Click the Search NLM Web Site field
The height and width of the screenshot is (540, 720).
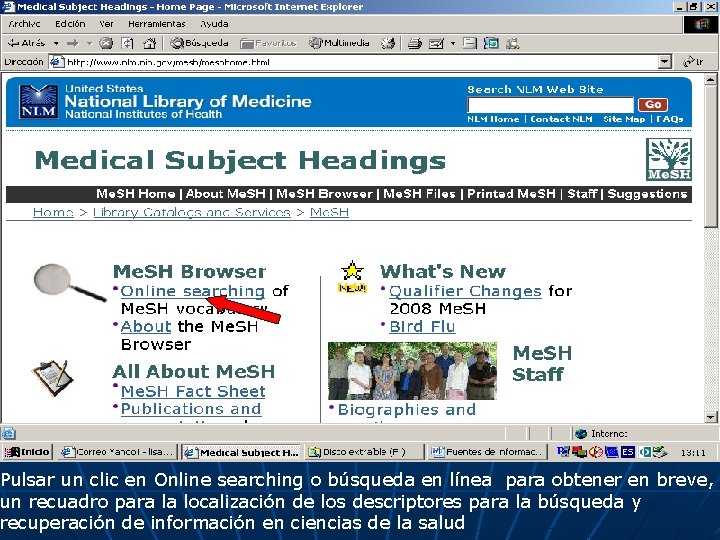coord(550,105)
